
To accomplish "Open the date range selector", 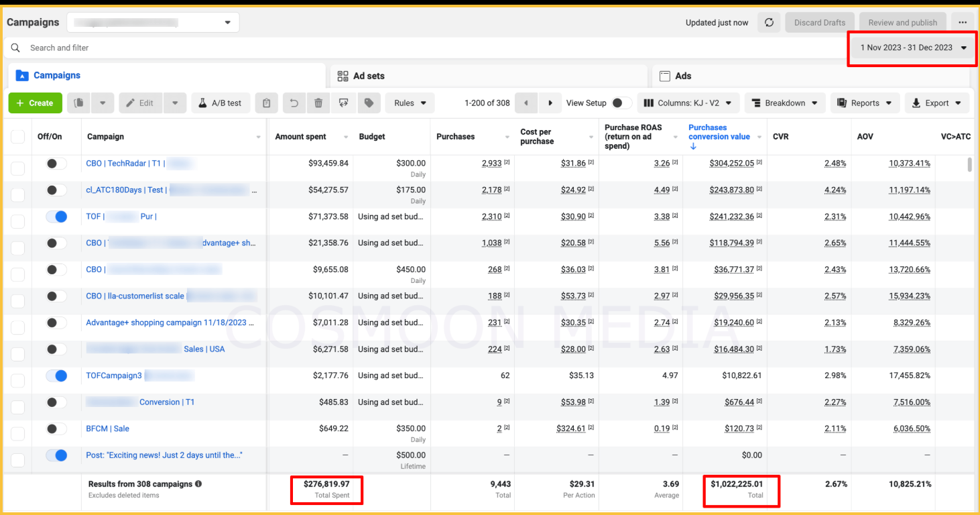I will point(912,48).
